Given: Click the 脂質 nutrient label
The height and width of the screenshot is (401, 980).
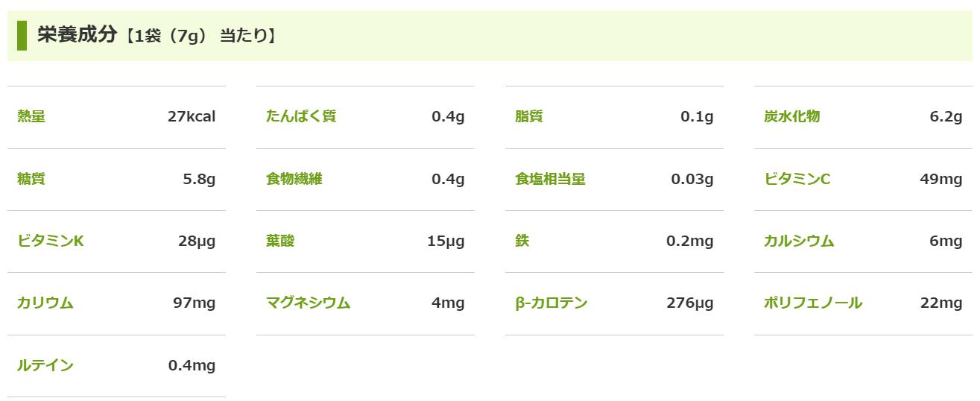Looking at the screenshot, I should pyautogui.click(x=529, y=116).
